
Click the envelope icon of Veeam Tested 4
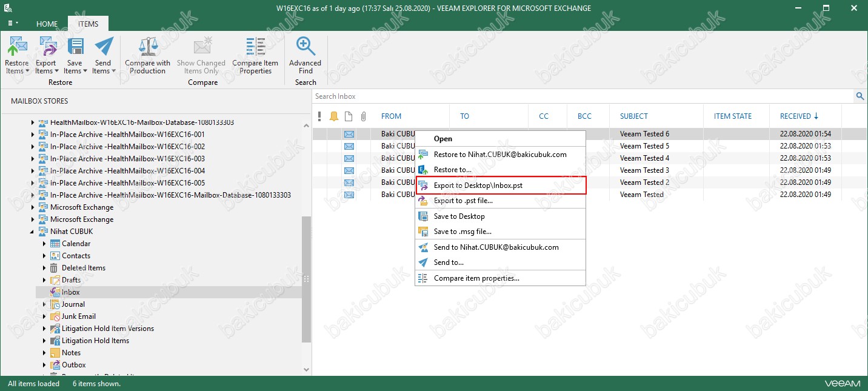click(349, 158)
